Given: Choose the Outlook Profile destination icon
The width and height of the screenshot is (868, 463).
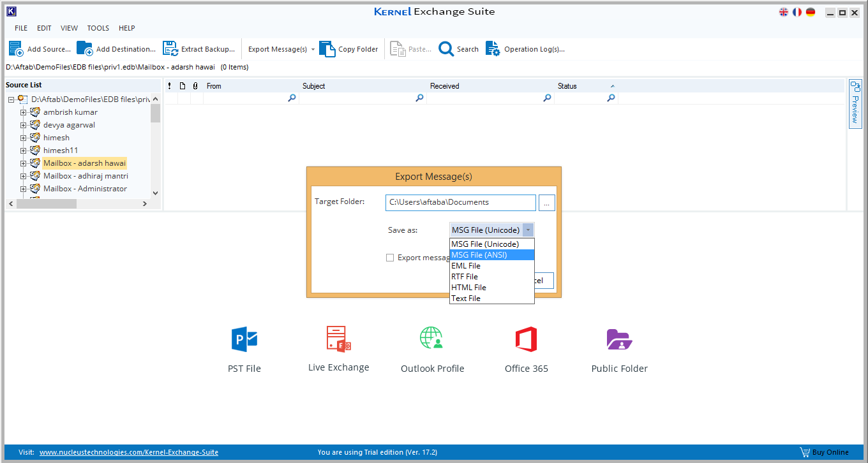Looking at the screenshot, I should (432, 339).
